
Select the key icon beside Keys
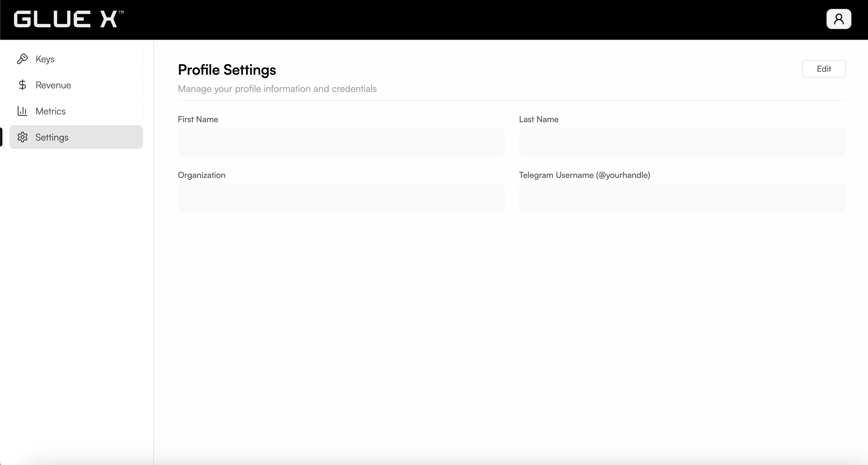coord(22,59)
